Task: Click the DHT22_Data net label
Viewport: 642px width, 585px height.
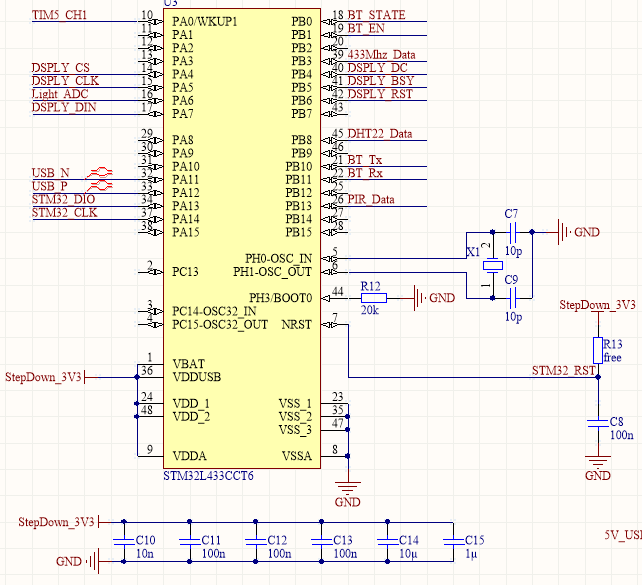Action: tap(380, 133)
